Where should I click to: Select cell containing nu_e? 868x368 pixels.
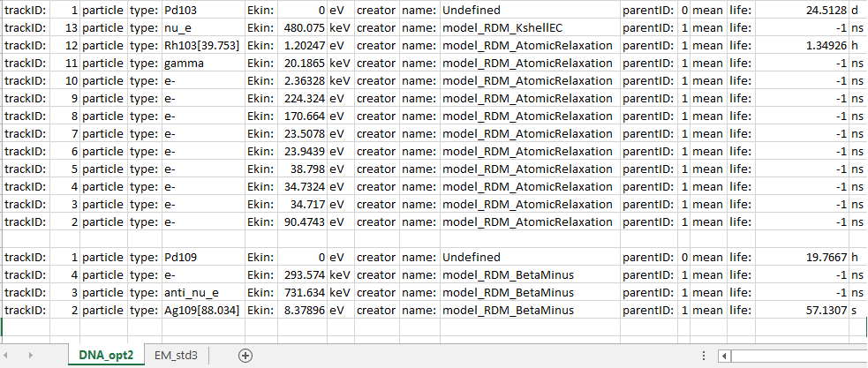(204, 27)
